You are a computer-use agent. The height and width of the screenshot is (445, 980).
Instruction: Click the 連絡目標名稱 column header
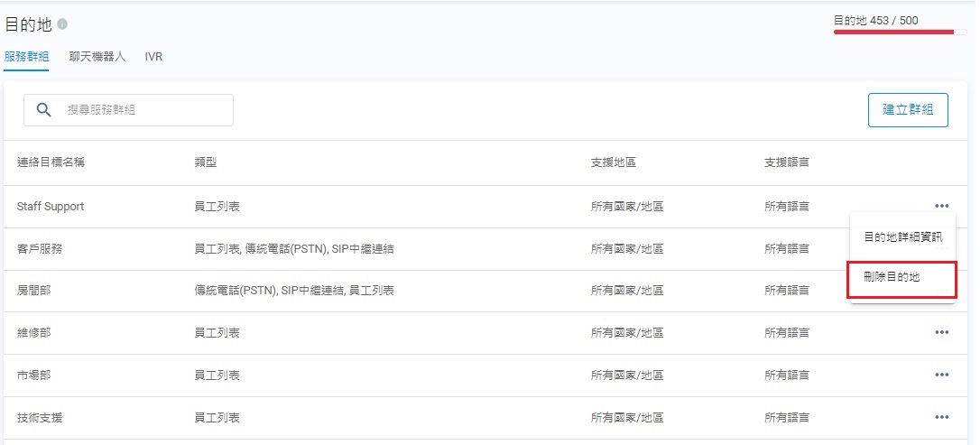coord(51,162)
